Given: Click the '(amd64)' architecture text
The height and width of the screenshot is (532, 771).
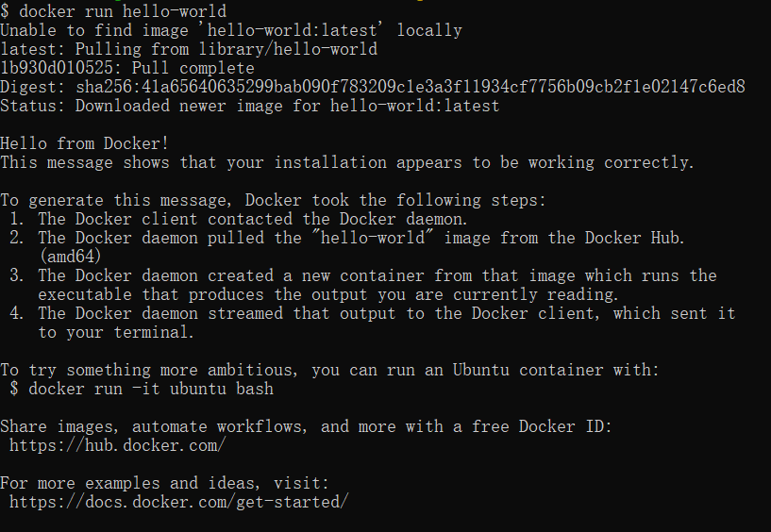Looking at the screenshot, I should coord(71,257).
